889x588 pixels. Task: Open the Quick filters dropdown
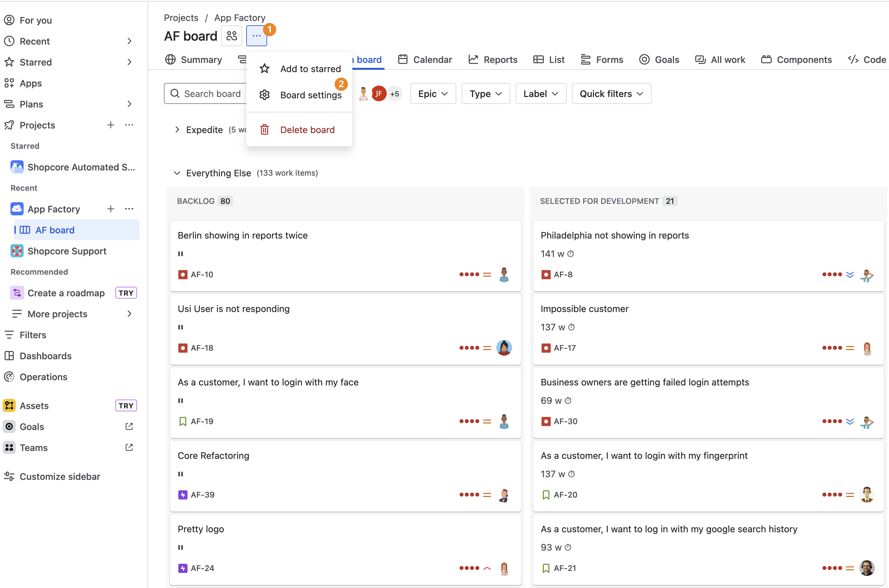[x=611, y=93]
